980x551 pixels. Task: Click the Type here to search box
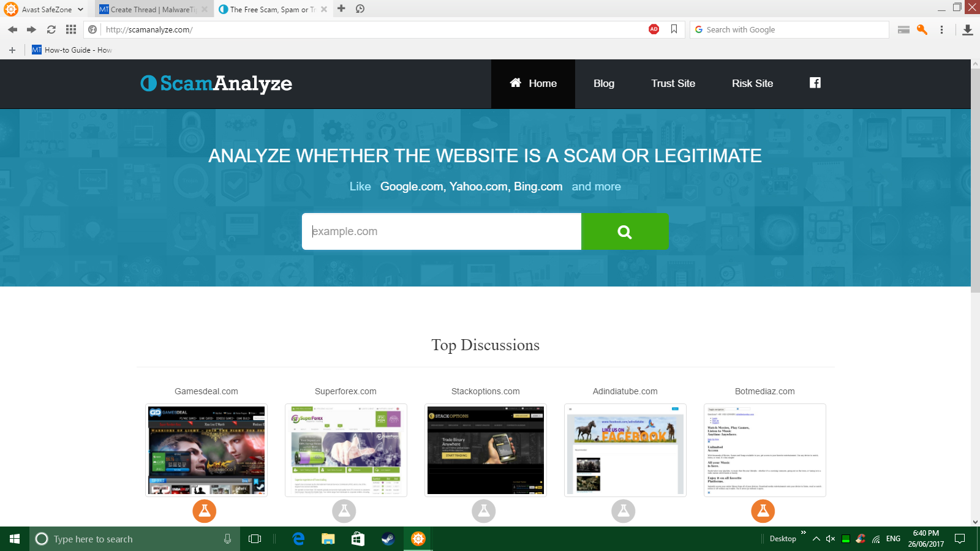point(135,539)
